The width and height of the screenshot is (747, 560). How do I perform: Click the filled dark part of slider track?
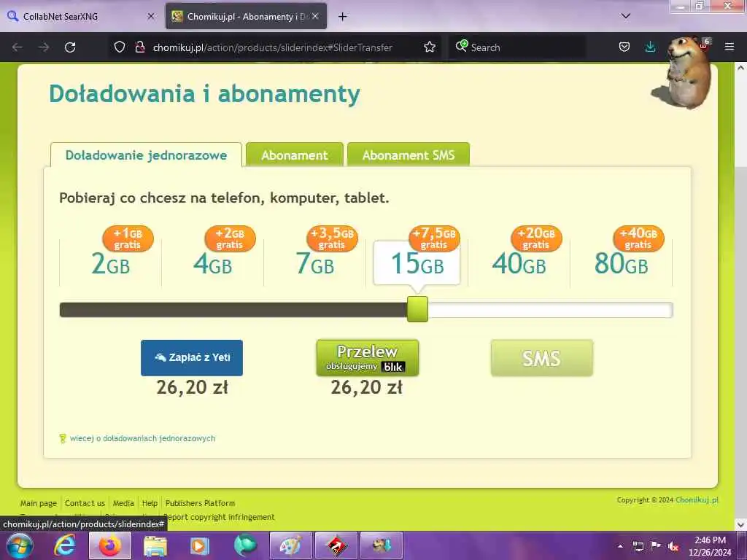click(233, 310)
